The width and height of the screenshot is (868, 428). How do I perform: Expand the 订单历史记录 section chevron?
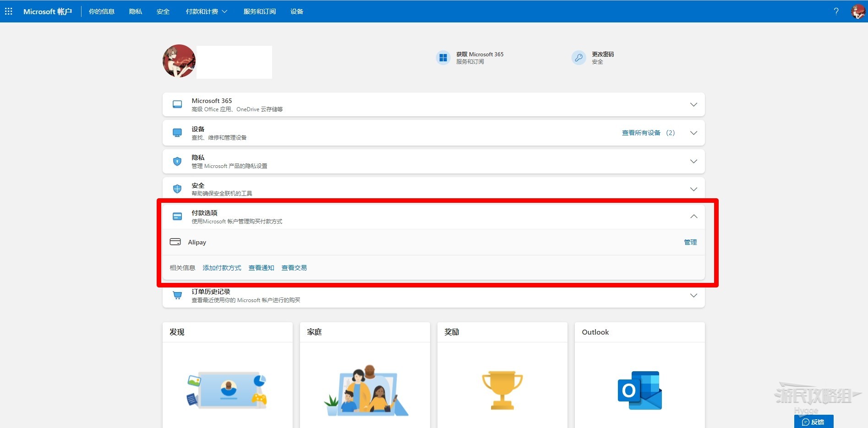[693, 295]
